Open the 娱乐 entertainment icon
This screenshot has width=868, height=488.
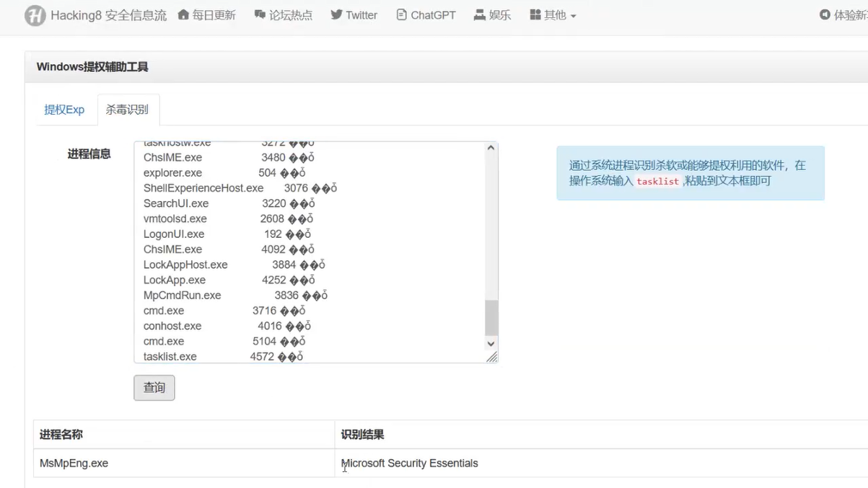(x=479, y=15)
